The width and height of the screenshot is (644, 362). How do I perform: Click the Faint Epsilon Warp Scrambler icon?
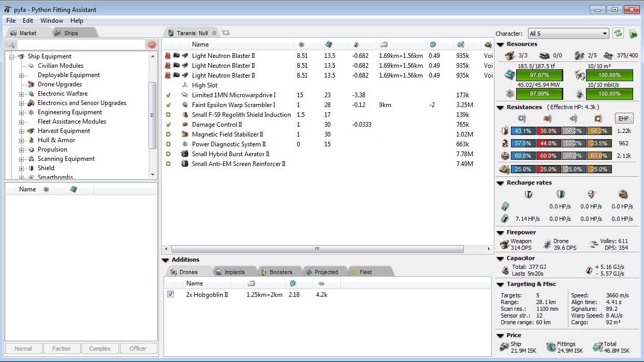click(185, 105)
